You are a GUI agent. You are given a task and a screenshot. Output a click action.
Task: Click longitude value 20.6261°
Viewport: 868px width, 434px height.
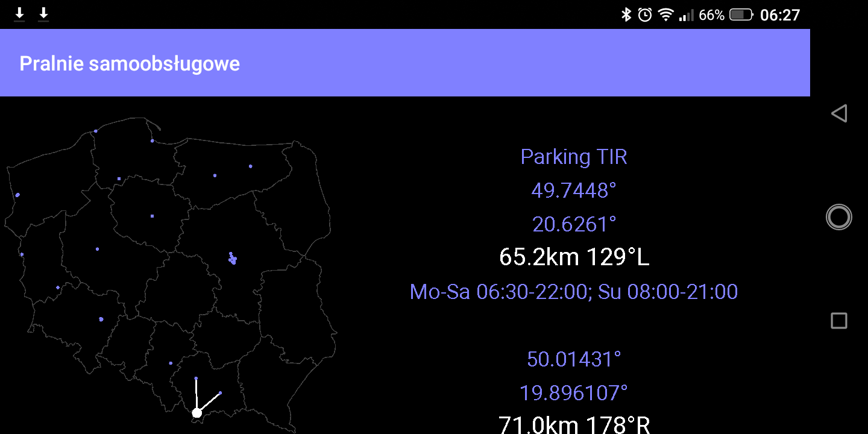coord(574,224)
